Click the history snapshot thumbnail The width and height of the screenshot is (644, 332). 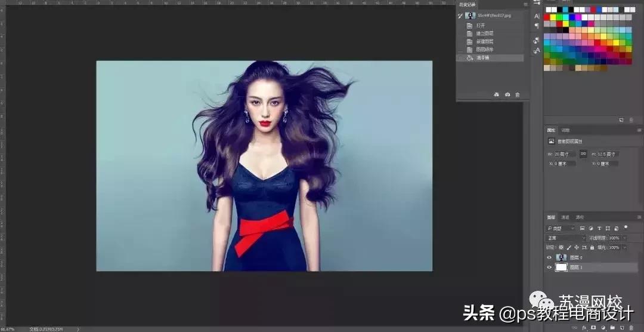click(470, 16)
